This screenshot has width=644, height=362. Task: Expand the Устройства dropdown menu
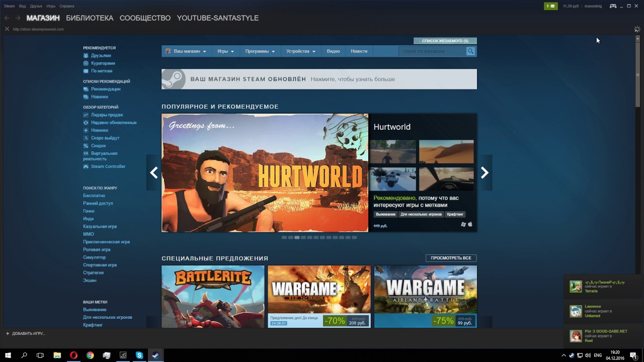(x=301, y=51)
